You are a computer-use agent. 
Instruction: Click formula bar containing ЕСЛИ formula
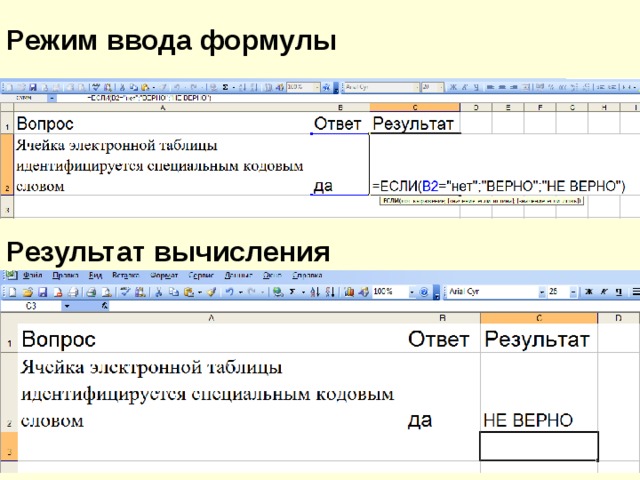pos(347,98)
